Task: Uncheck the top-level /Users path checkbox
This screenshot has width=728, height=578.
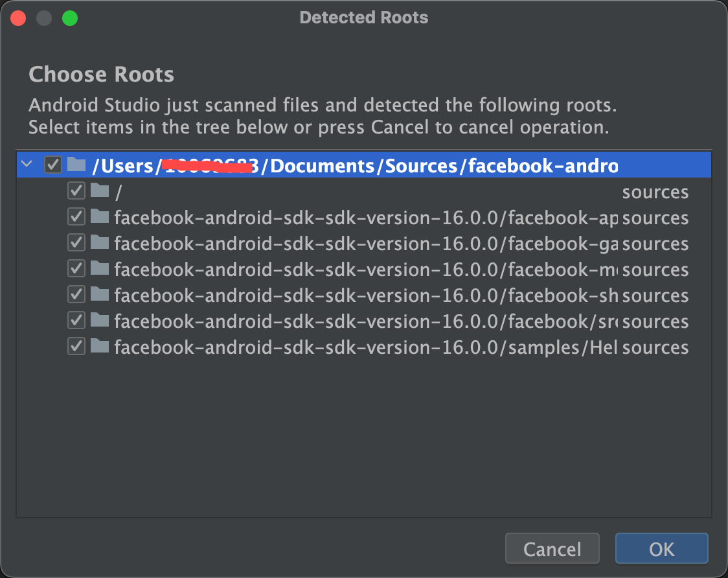Action: click(x=53, y=165)
